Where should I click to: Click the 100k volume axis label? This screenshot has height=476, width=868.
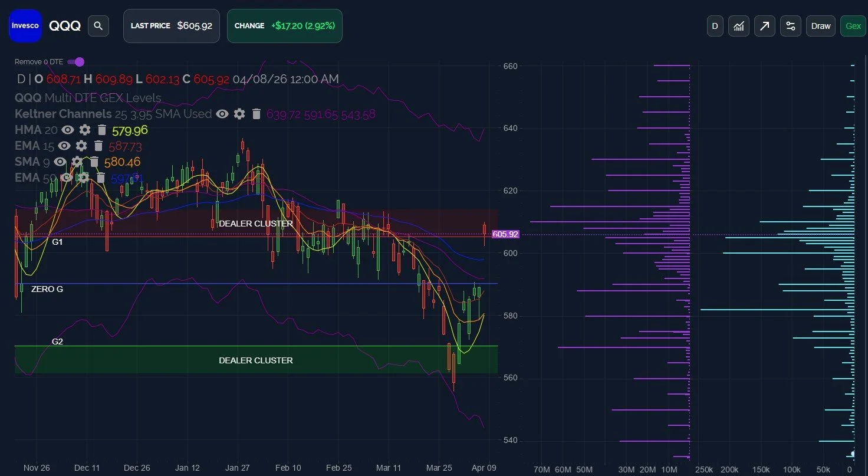[x=792, y=470]
